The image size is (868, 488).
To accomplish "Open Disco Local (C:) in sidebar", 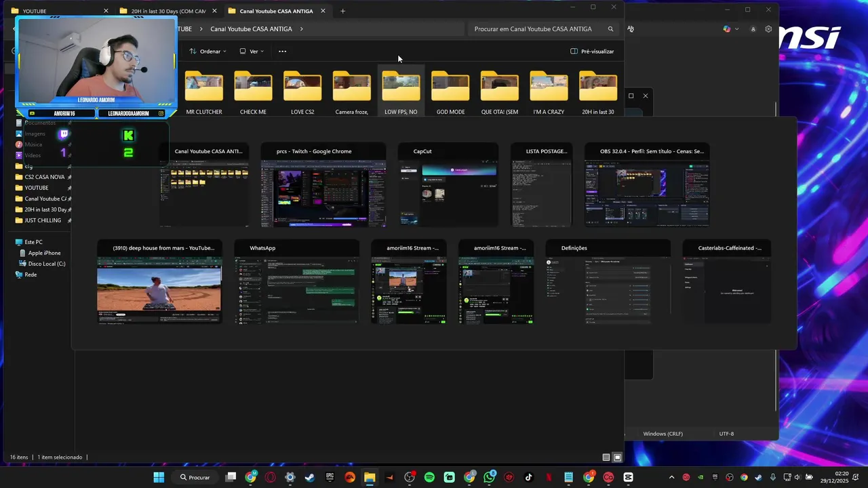I will 46,264.
